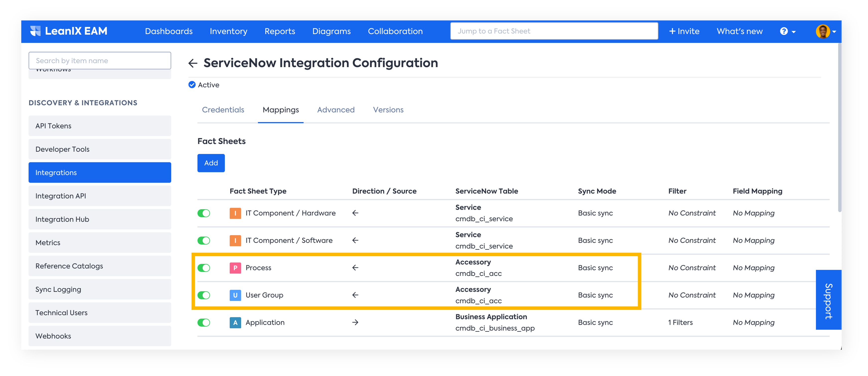Click 'No Constraint' in the Software row

click(x=692, y=240)
